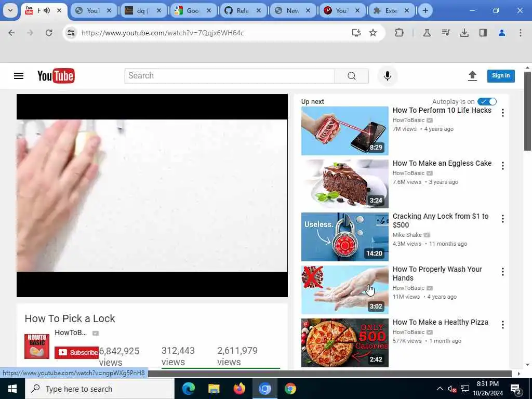The height and width of the screenshot is (399, 532).
Task: Open options menu for Cracking Any Lock video
Action: tap(503, 219)
